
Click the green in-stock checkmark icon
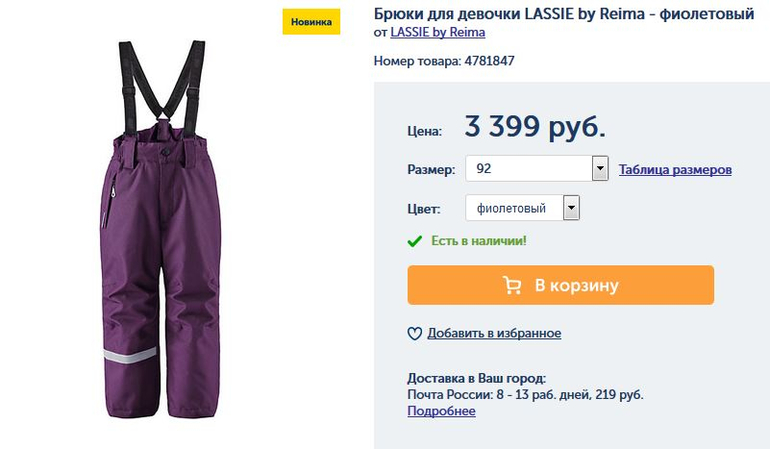[415, 241]
